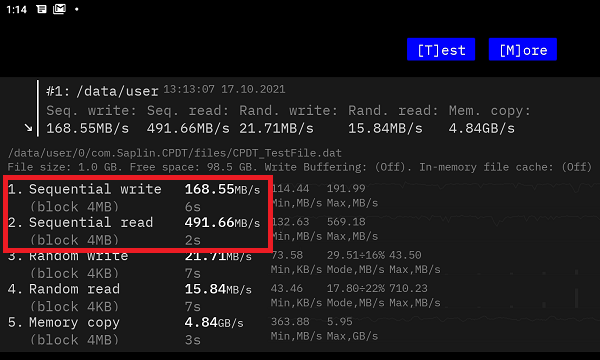
Task: Click the Sequential write 168.55MB/s row
Action: tap(134, 197)
